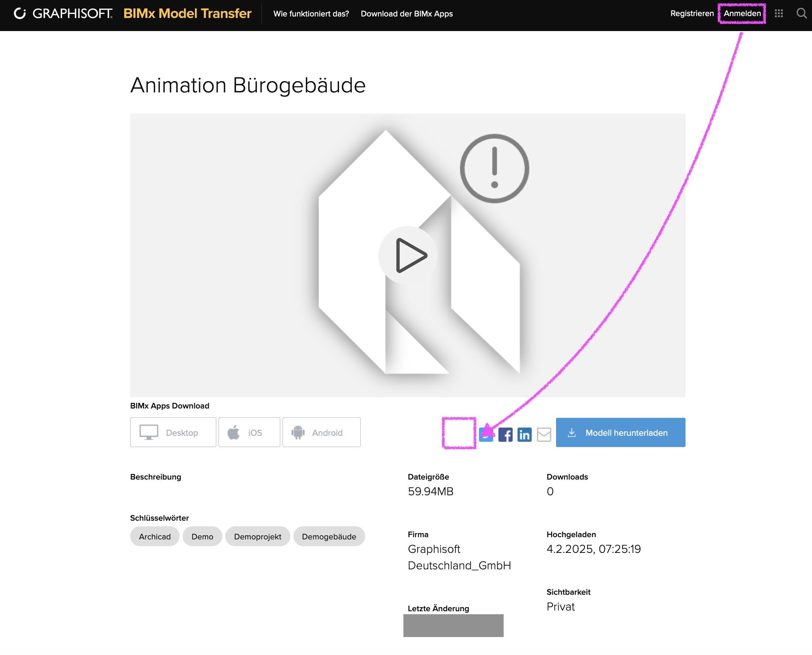Image resolution: width=812 pixels, height=655 pixels.
Task: Share the model via email icon
Action: pos(544,435)
